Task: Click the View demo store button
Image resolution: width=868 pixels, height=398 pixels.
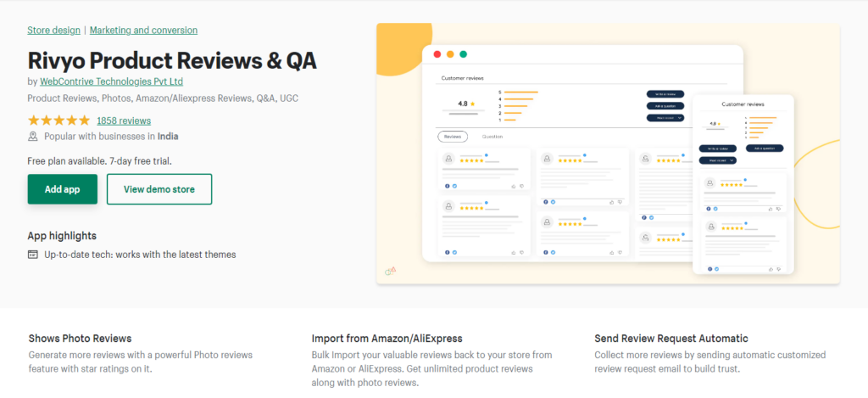Action: [159, 189]
